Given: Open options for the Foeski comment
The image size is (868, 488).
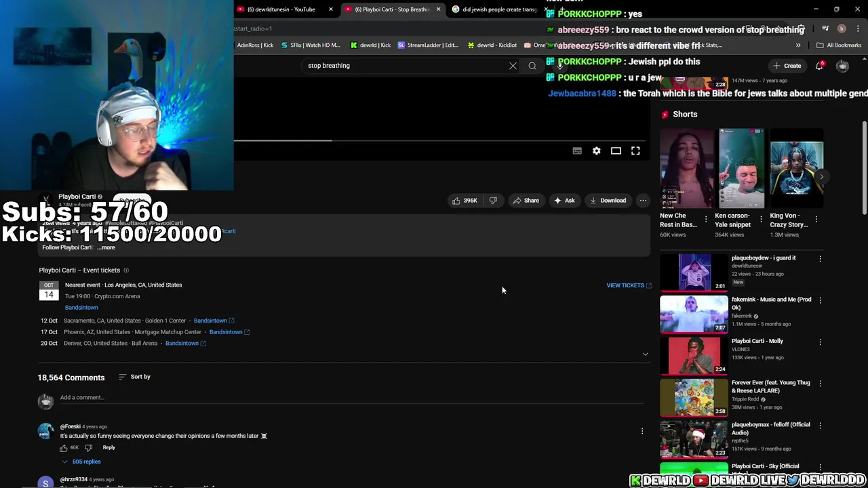Looking at the screenshot, I should pyautogui.click(x=642, y=431).
